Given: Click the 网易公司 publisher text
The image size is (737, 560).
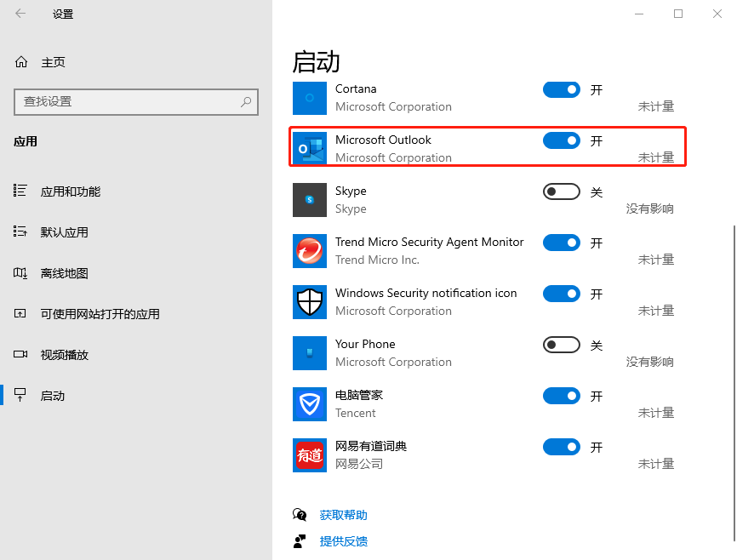Looking at the screenshot, I should tap(359, 464).
